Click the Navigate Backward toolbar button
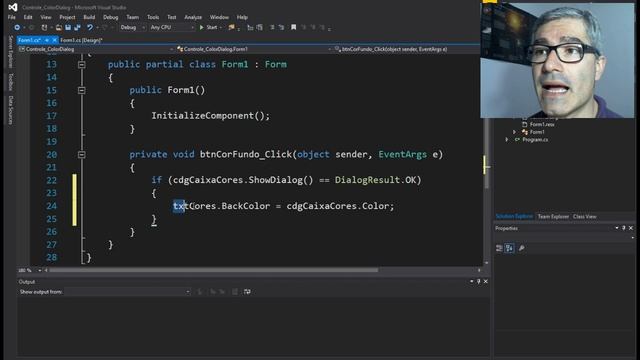Viewport: 640px width, 360px height. 17,27
